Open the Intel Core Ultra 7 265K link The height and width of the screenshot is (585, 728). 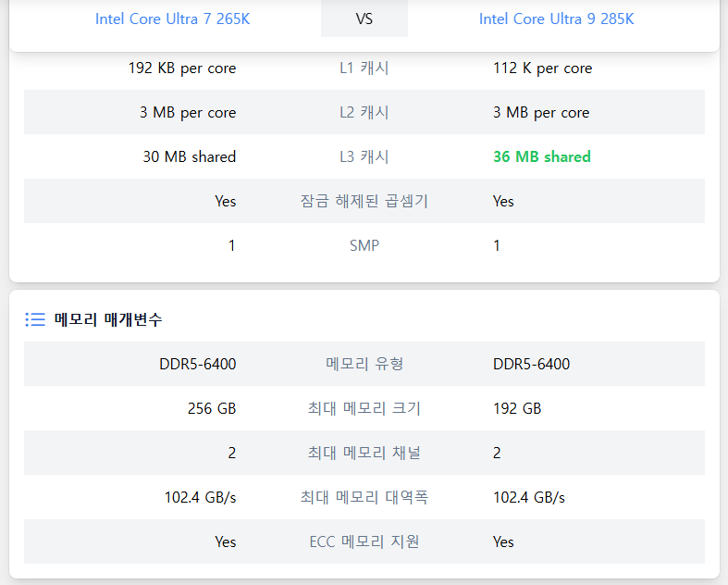point(172,19)
